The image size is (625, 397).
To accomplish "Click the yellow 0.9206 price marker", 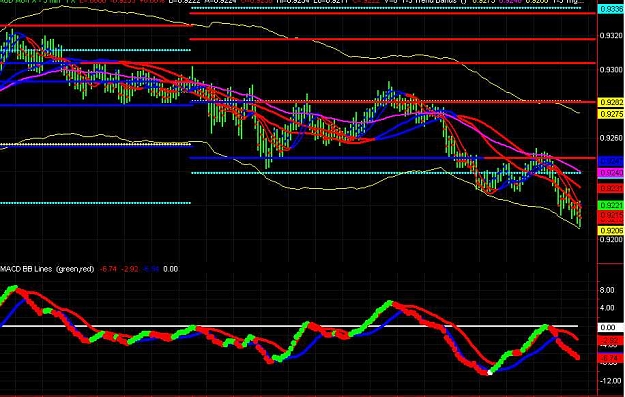I will tap(611, 231).
